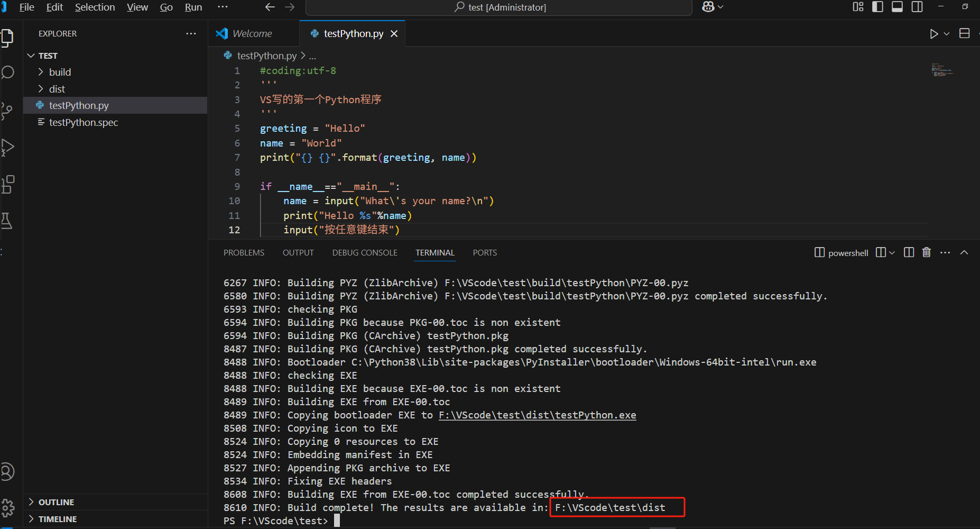Switch to the PROBLEMS panel tab
This screenshot has width=980, height=529.
[244, 253]
